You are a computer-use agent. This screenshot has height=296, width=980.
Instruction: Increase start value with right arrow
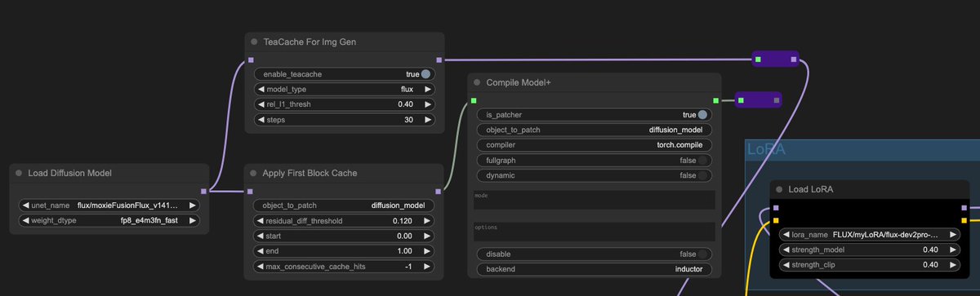426,236
